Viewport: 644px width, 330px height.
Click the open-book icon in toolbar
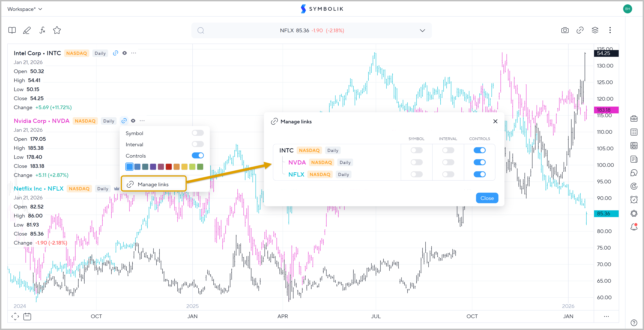click(12, 30)
